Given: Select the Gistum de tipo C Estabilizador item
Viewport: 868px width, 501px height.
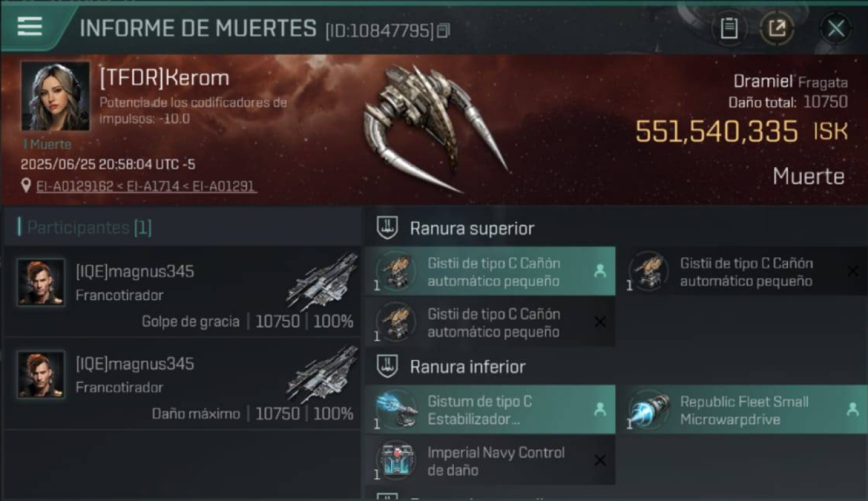Looking at the screenshot, I should coord(490,410).
